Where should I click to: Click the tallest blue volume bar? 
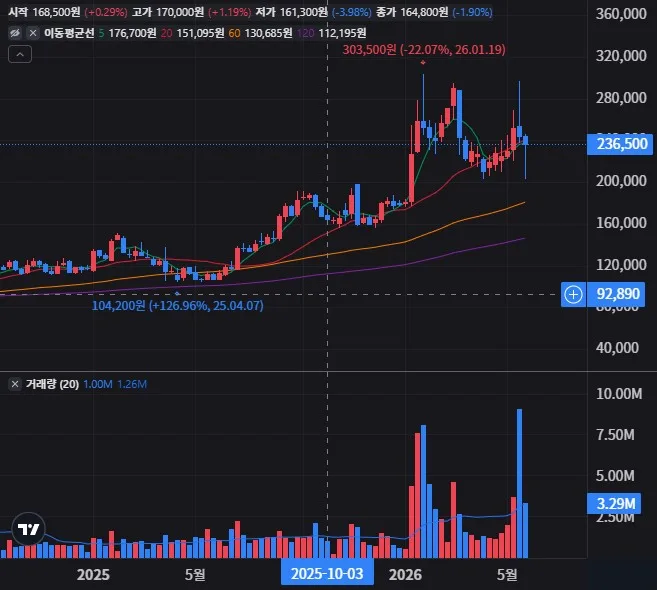520,483
